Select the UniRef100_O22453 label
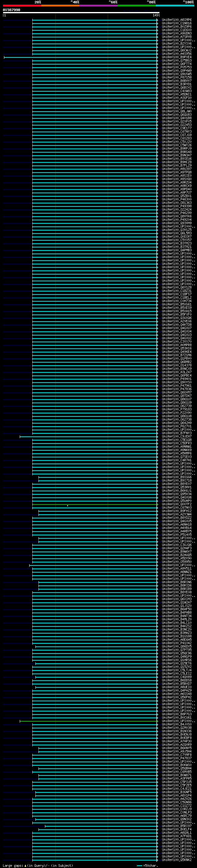The width and height of the screenshot is (197, 868). (x=177, y=125)
